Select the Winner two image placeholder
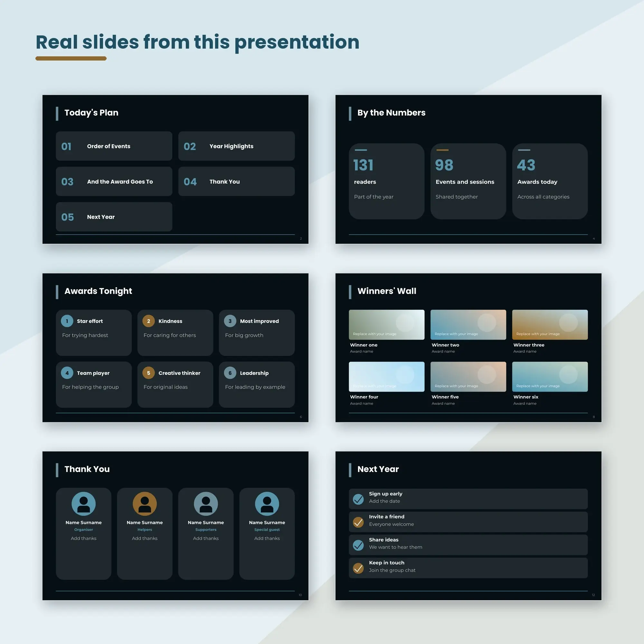644x644 pixels. click(468, 325)
